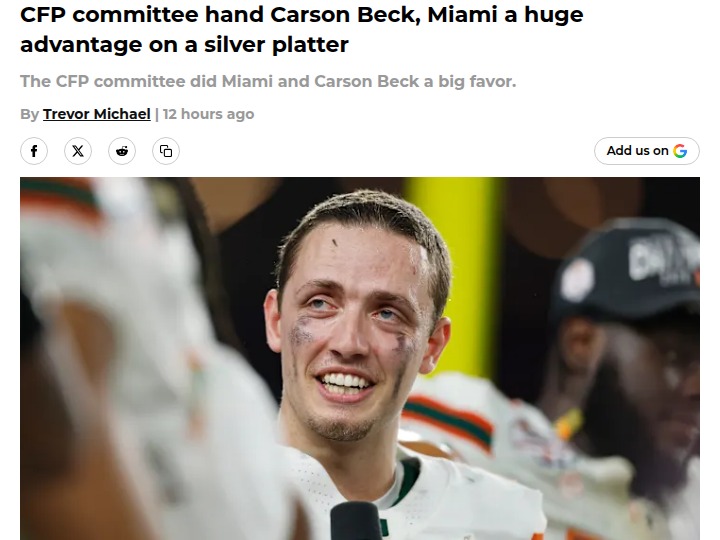Viewport: 720px width, 540px height.
Task: Share the article on Reddit
Action: [122, 151]
